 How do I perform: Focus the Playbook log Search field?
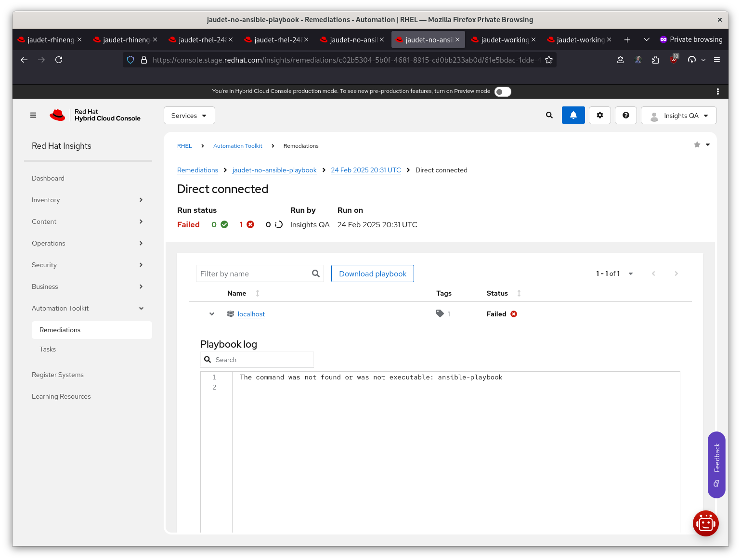257,360
